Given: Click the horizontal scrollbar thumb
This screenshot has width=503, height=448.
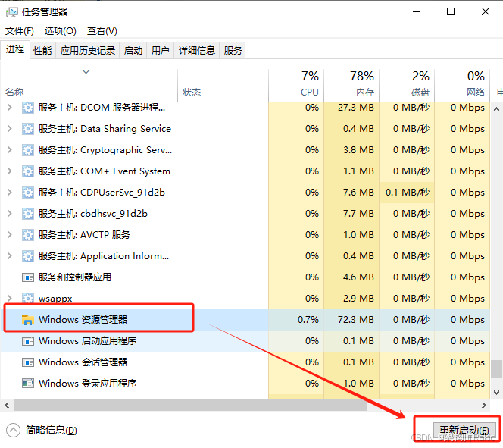Looking at the screenshot, I should click(x=190, y=405).
